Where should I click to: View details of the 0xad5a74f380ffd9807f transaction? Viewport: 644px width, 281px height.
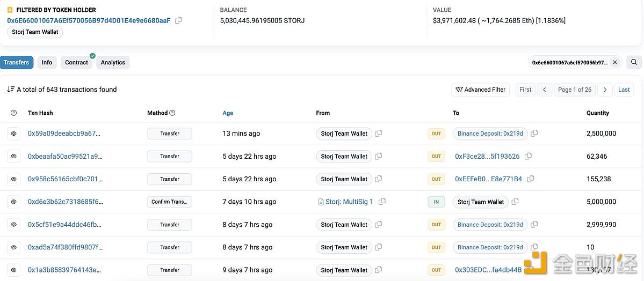[13, 247]
